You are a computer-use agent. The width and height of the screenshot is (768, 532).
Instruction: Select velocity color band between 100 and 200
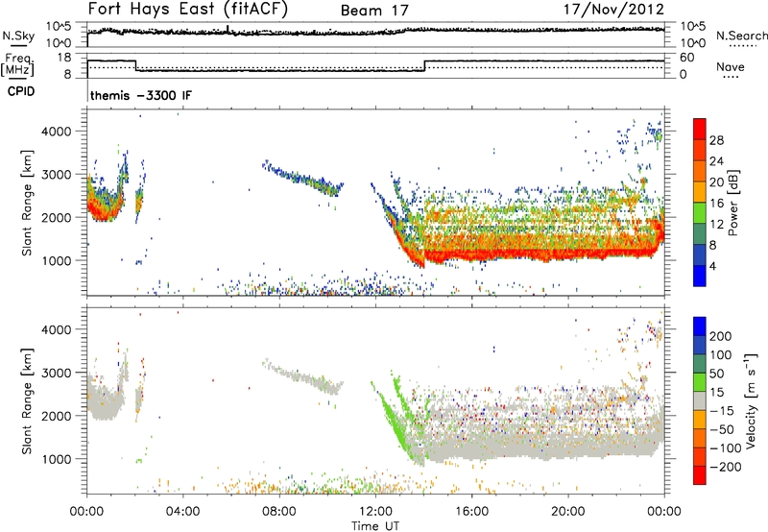(x=700, y=345)
